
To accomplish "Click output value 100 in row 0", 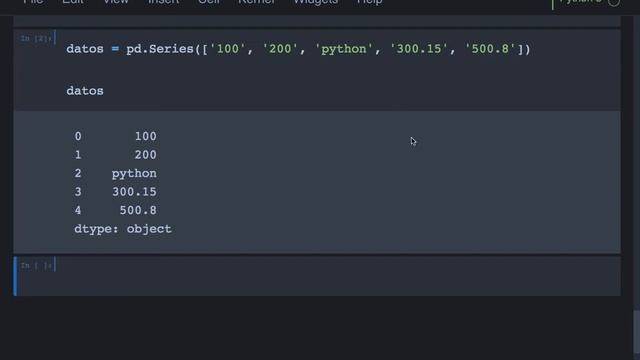I will [x=146, y=136].
